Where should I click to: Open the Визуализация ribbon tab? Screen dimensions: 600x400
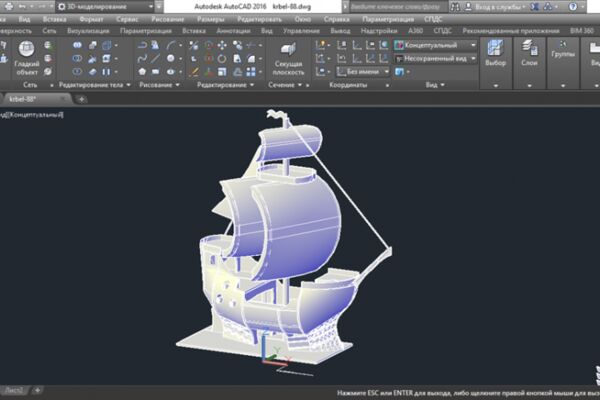tap(88, 31)
